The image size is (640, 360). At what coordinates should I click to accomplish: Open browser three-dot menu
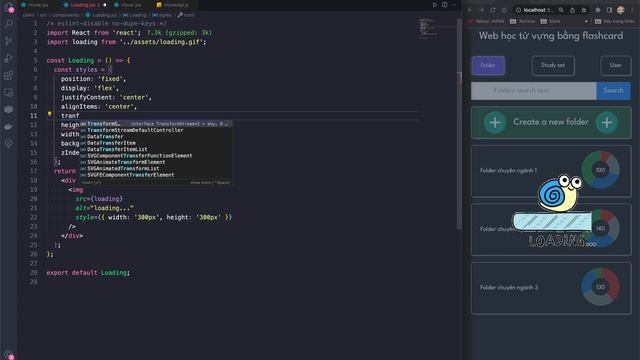tap(632, 10)
